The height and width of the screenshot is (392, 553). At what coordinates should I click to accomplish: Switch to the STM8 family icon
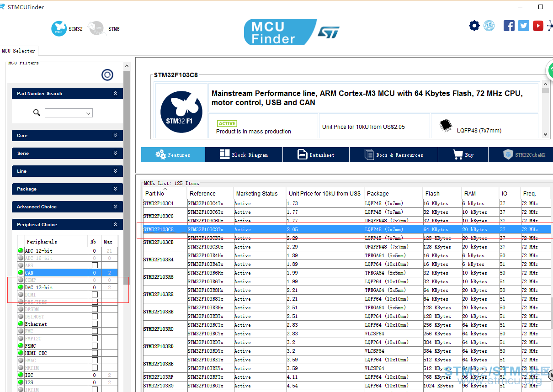[96, 28]
